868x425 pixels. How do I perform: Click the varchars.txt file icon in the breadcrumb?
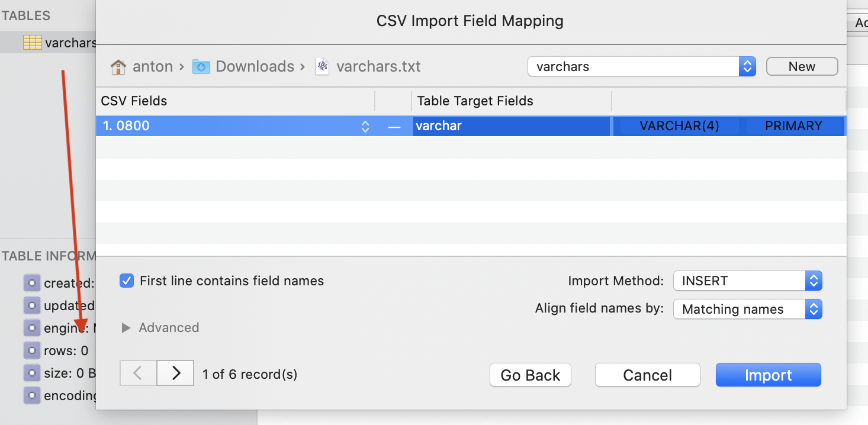322,66
